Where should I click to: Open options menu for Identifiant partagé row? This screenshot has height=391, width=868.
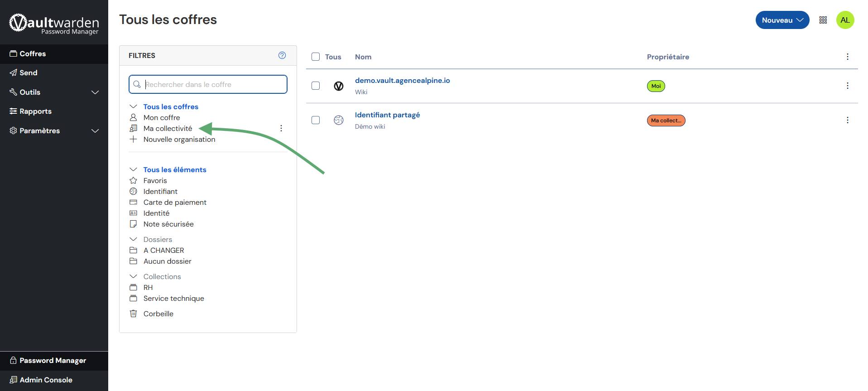click(x=847, y=120)
